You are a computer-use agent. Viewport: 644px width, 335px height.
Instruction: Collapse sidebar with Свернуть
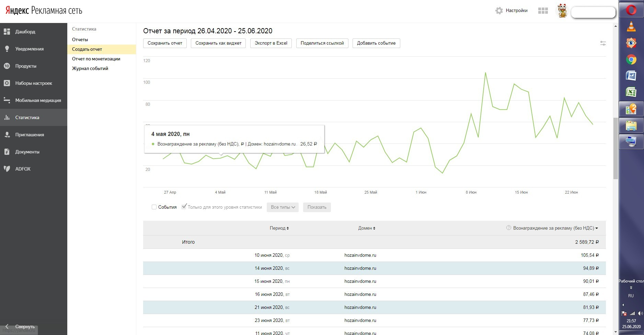21,326
